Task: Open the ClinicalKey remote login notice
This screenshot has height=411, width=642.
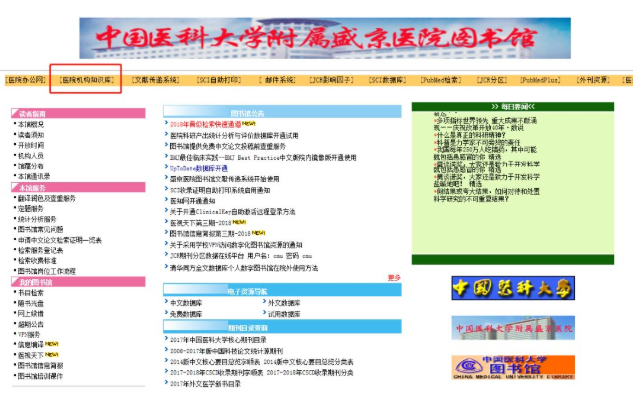Action: click(x=232, y=212)
